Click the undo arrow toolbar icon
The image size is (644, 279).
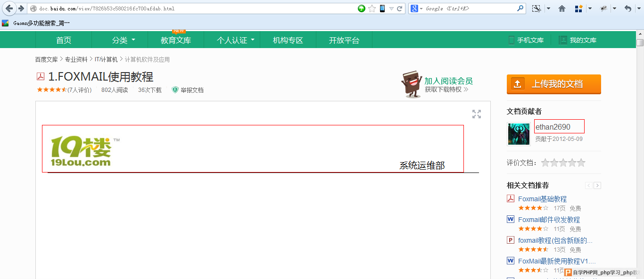pos(628,8)
